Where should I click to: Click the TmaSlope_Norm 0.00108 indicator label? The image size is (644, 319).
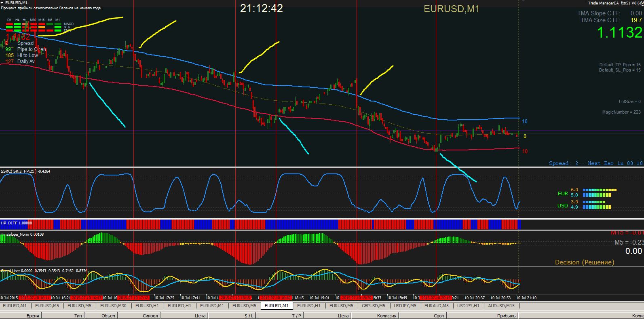click(22, 234)
